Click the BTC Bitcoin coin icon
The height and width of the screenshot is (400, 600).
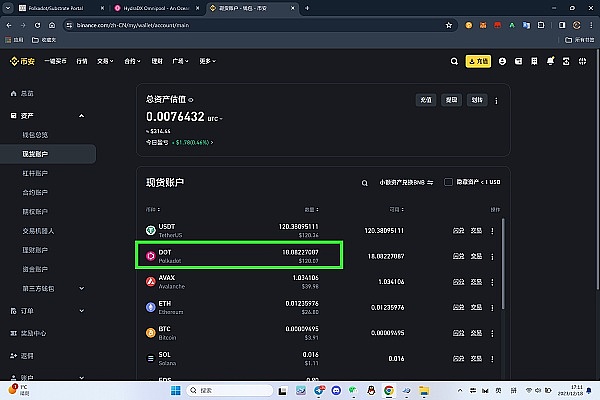(x=151, y=332)
